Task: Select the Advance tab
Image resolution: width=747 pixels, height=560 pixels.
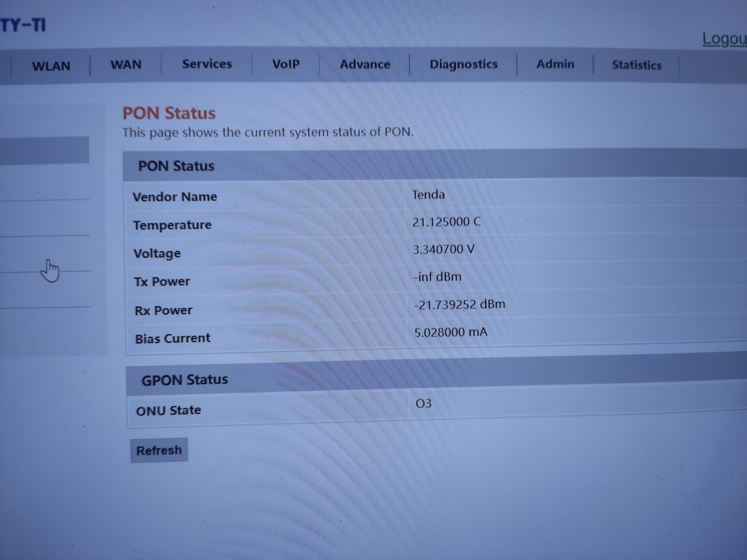Action: pos(365,64)
